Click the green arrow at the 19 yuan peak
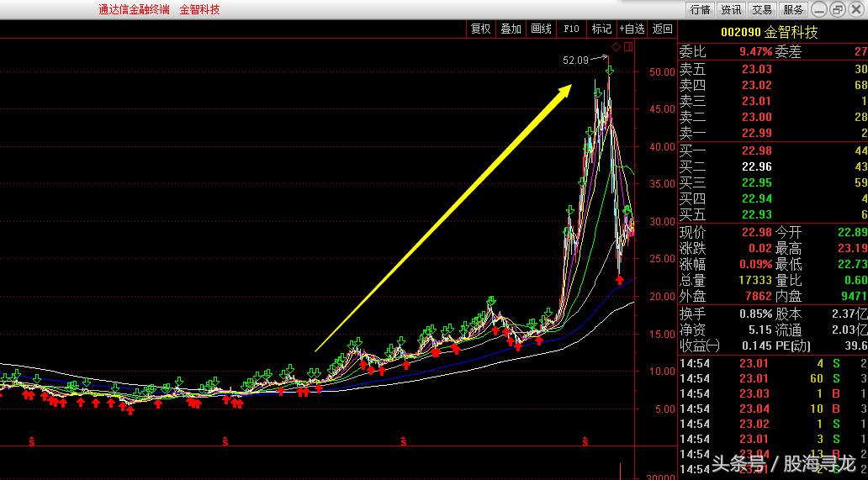The width and height of the screenshot is (868, 480). pyautogui.click(x=491, y=302)
